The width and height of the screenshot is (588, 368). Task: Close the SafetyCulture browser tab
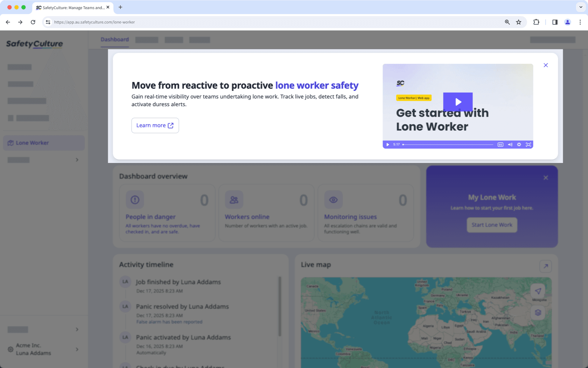(x=108, y=7)
